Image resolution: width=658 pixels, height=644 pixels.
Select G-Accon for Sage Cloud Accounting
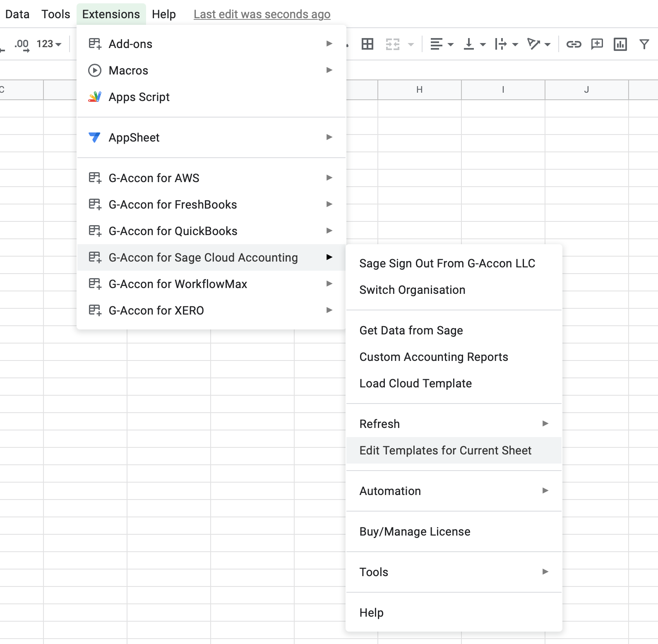[x=211, y=257]
